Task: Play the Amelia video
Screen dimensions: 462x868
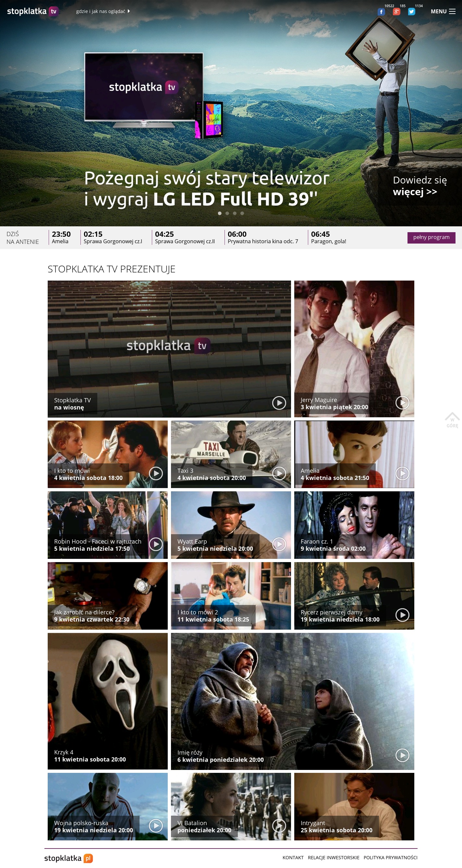Action: [402, 473]
